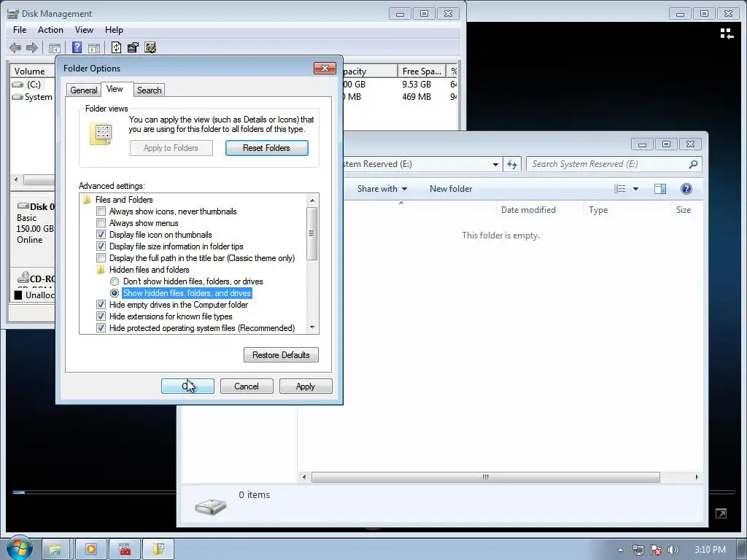Click the Back arrow in the Disk Management toolbar
This screenshot has height=560, width=747.
click(15, 47)
